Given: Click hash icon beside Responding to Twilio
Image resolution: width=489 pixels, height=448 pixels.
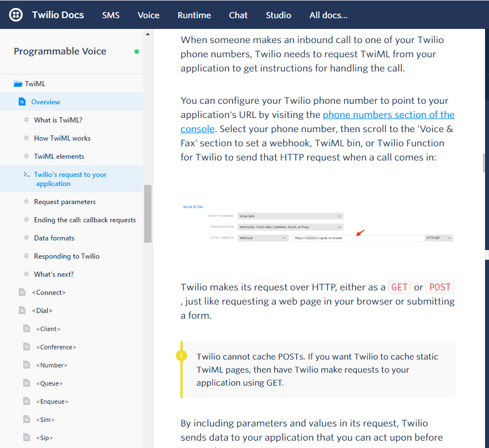Looking at the screenshot, I should pos(27,256).
